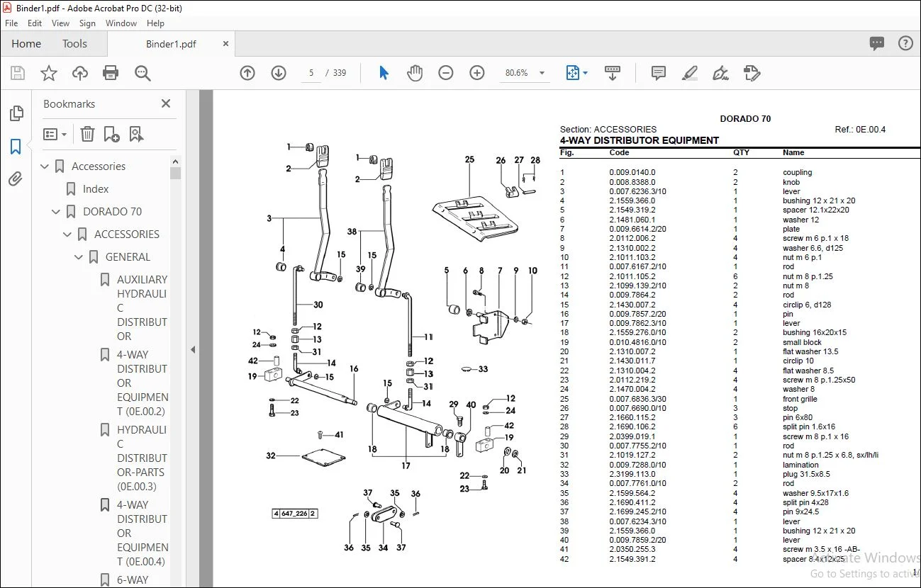921x588 pixels.
Task: Open the Edit menu
Action: (35, 23)
